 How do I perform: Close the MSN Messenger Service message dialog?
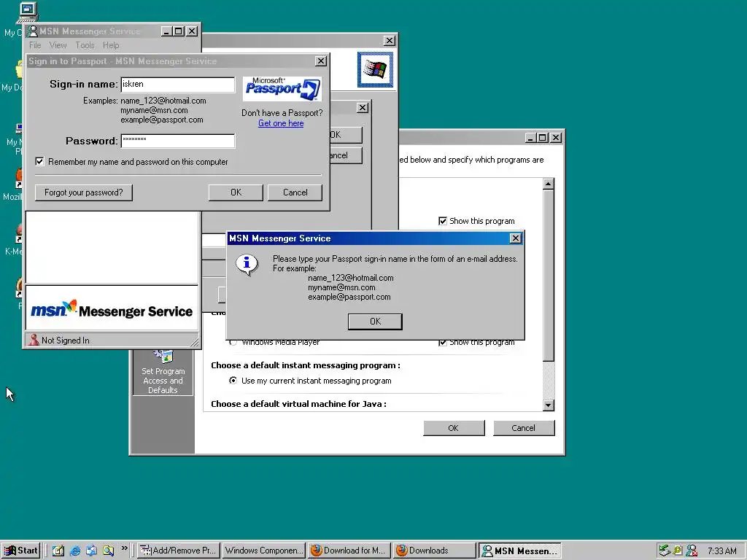(516, 238)
